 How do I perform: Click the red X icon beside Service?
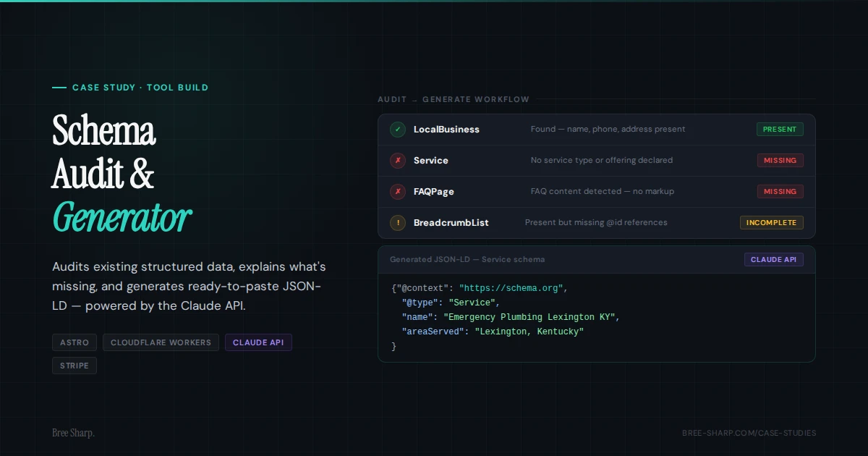pos(398,161)
